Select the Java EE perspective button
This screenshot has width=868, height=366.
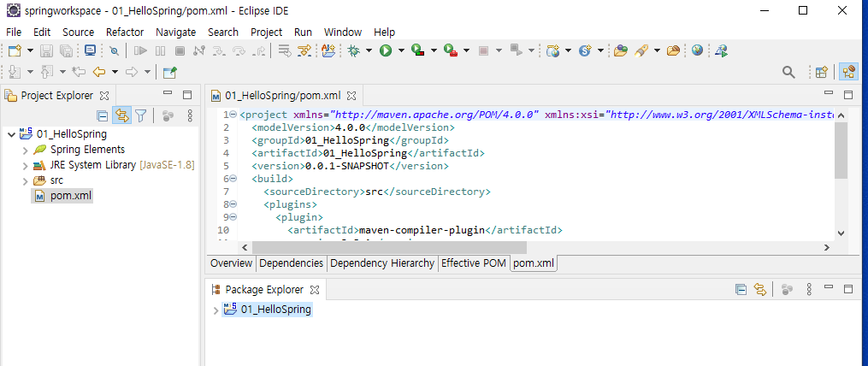pos(848,72)
